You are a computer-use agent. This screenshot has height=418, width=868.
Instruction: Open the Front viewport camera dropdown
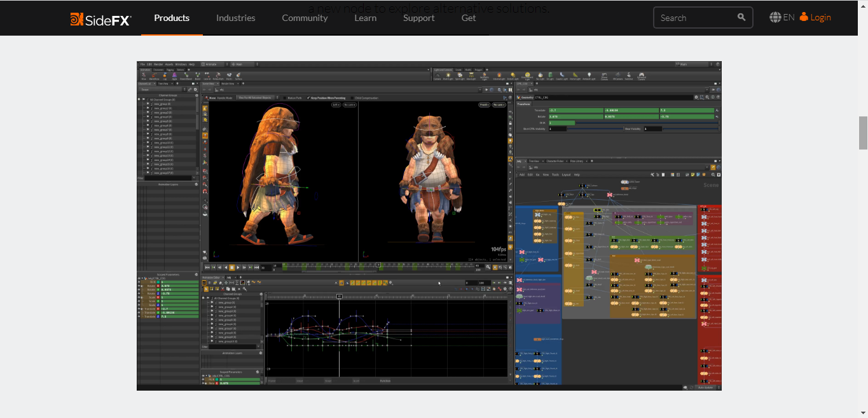(484, 104)
